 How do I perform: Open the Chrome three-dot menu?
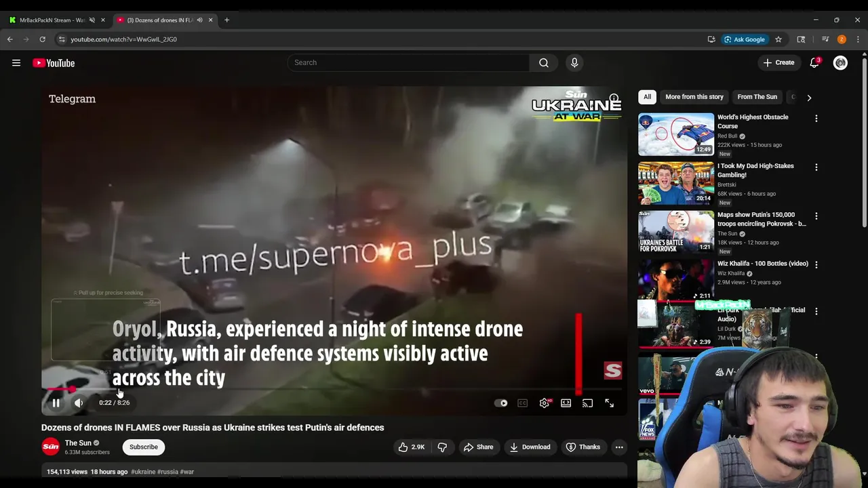point(858,39)
